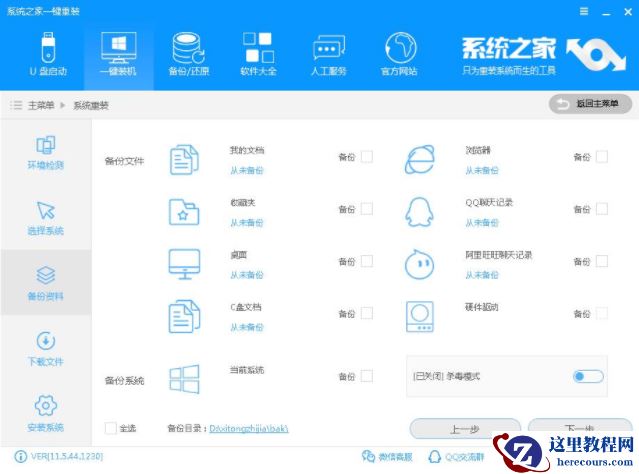Click the 备份资料 layers icon
The image size is (639, 474).
click(46, 276)
